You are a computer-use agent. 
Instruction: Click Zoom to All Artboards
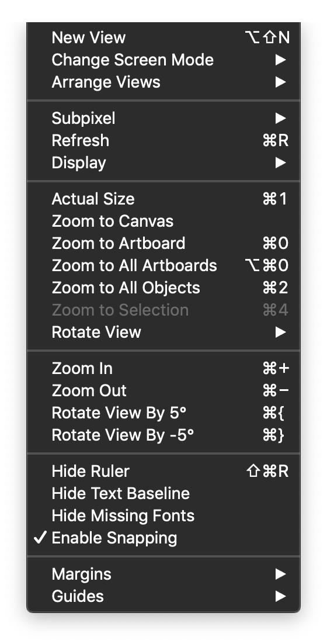tap(163, 265)
